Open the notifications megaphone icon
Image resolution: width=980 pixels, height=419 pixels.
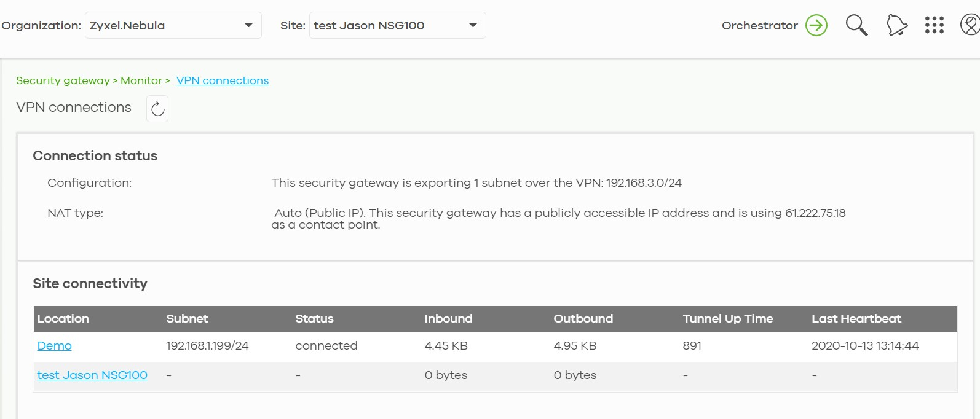897,25
